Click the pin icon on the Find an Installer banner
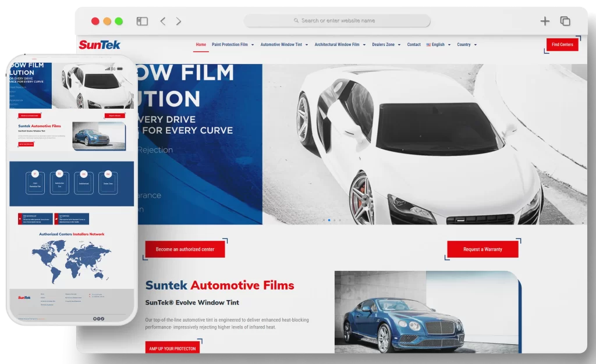Viewport: 596px width, 364px height. [20, 219]
